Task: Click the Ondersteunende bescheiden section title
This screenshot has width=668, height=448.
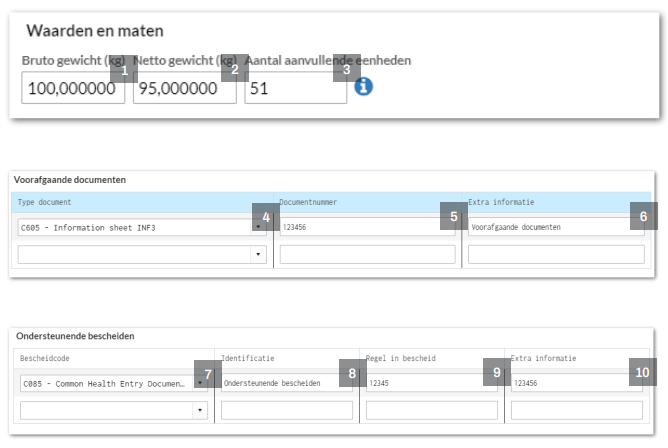Action: [x=75, y=336]
